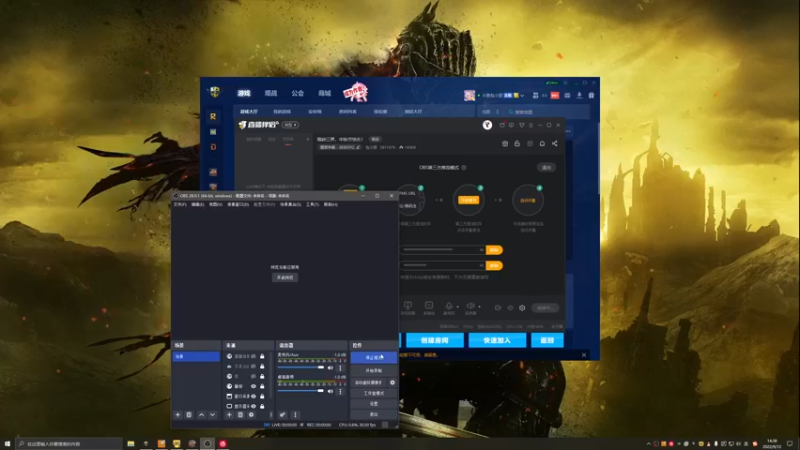Viewport: 800px width, 450px height.
Task: Click the 扬声器 icon in companion toolbar
Action: point(470,306)
